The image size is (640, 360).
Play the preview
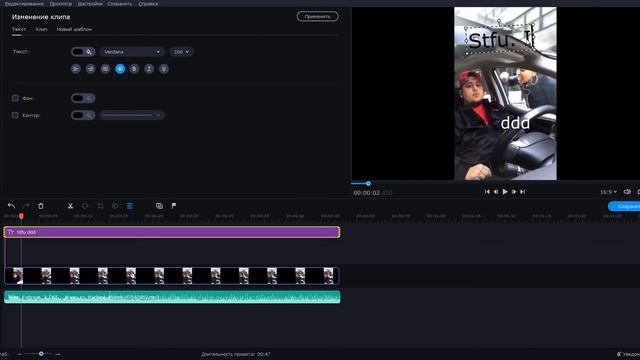click(505, 191)
